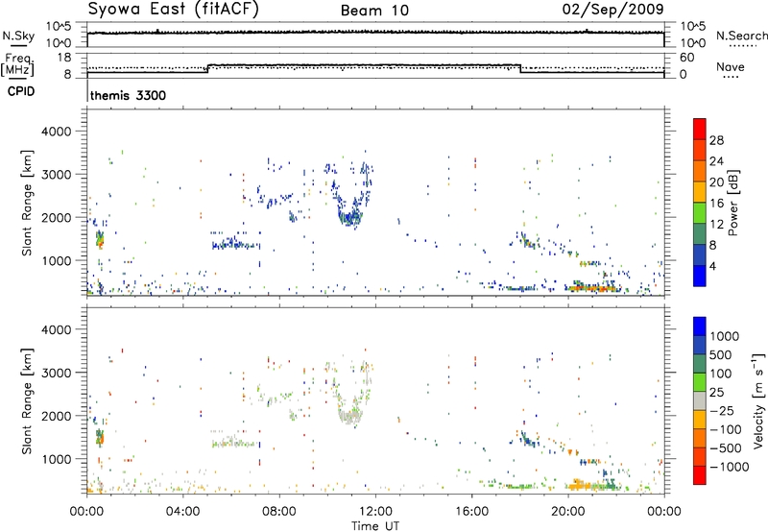Click the 'Time UT' axis label
Screen dimensions: 768x532
tap(375, 526)
